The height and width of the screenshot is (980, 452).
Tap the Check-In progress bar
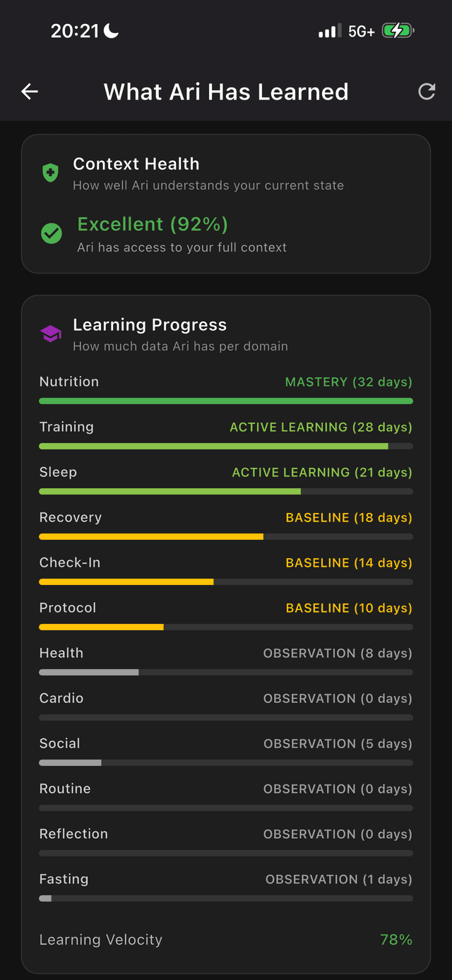click(x=226, y=581)
